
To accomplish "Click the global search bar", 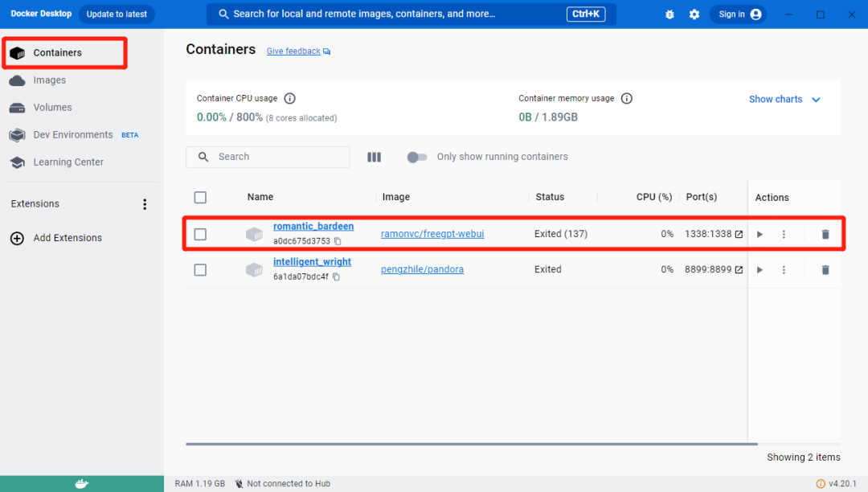I will click(x=411, y=14).
